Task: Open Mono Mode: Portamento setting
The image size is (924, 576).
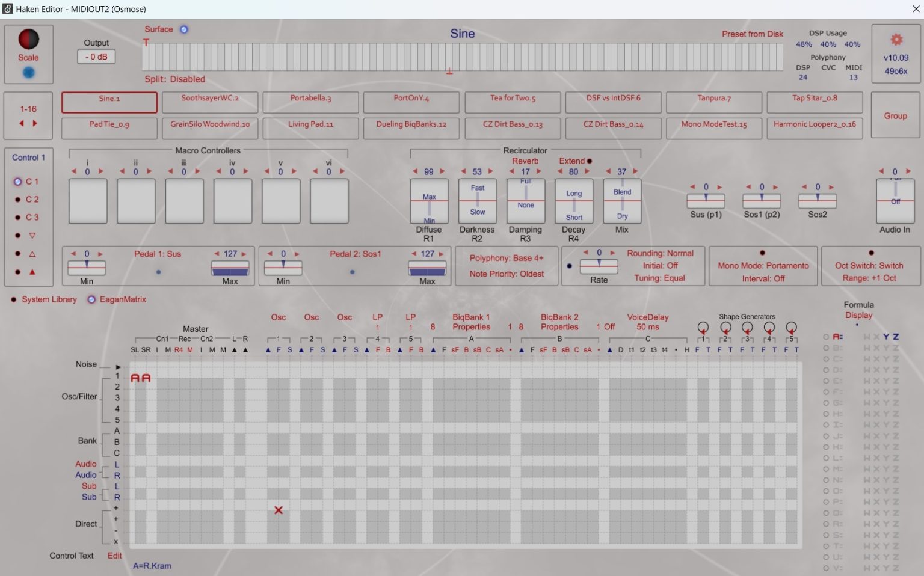Action: coord(763,265)
